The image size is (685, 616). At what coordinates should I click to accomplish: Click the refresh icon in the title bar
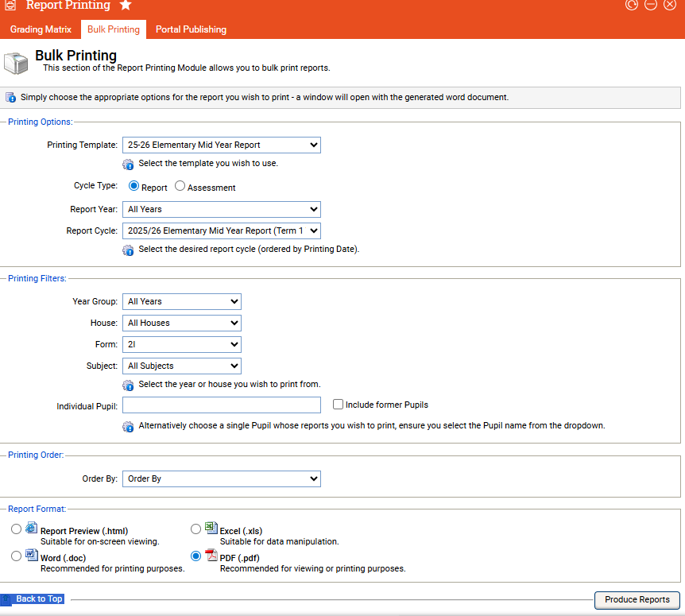coord(632,5)
